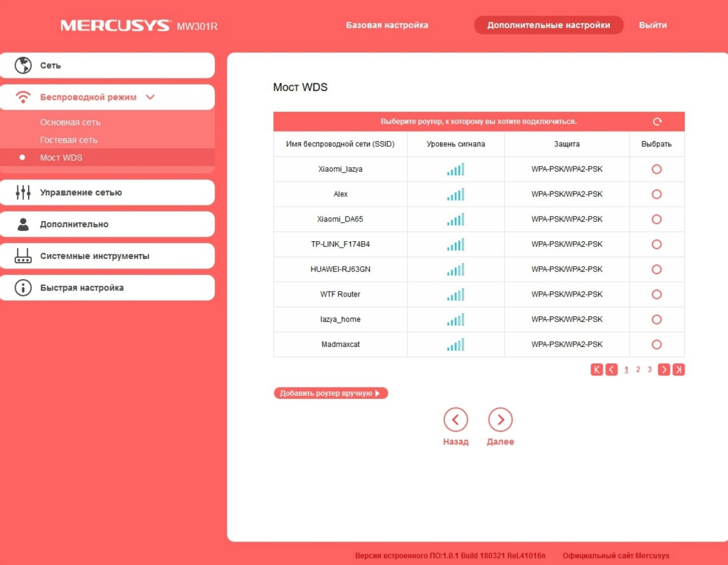Collapse the Беспроводной режим chevron
Viewport: 728px width, 565px height.
point(150,97)
